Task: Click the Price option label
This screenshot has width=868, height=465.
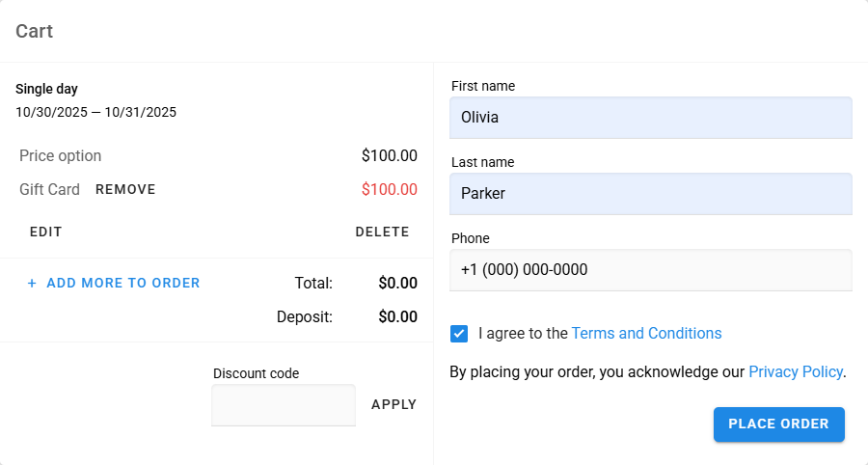Action: (60, 156)
